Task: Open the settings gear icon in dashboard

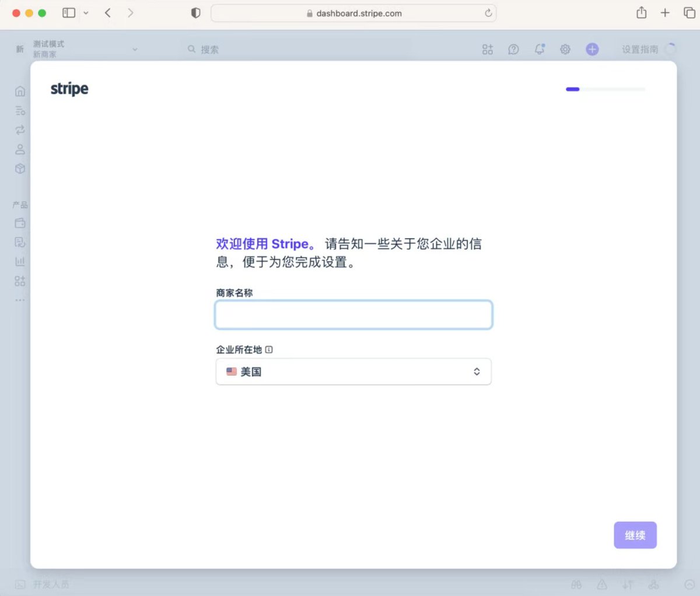Action: (x=565, y=50)
